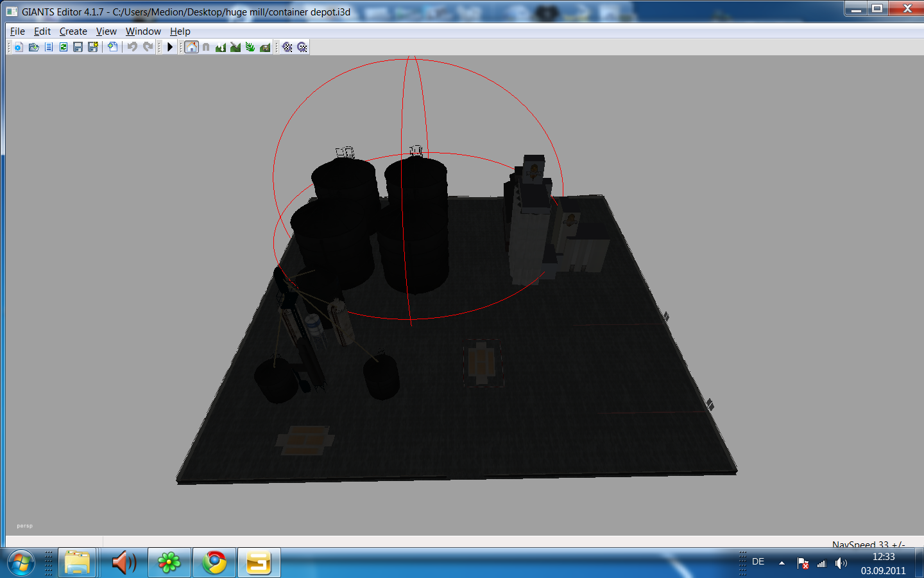Viewport: 924px width, 578px height.
Task: Open the Create menu
Action: tap(73, 31)
